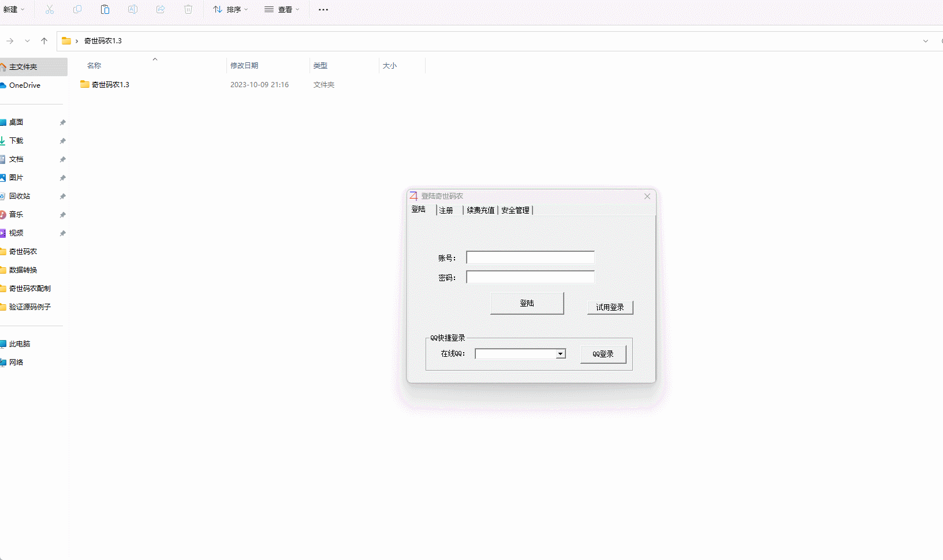Open 回收站 in the sidebar
943x560 pixels.
20,196
